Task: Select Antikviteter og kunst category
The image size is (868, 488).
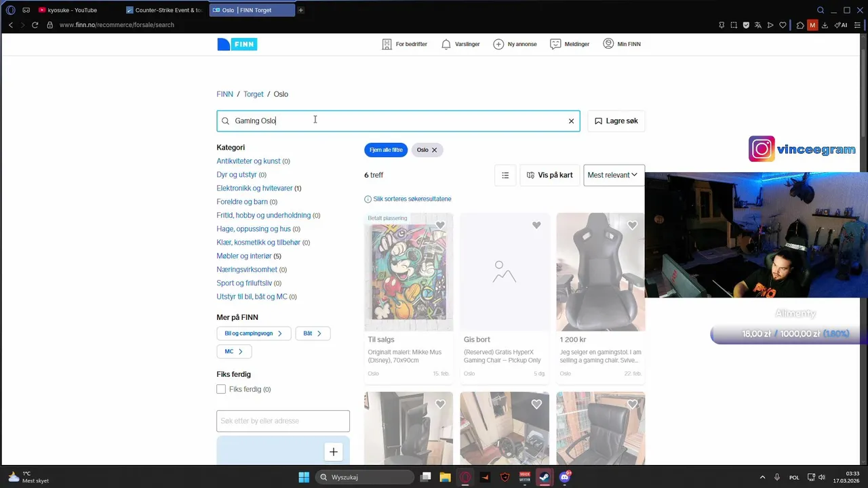Action: tap(248, 161)
